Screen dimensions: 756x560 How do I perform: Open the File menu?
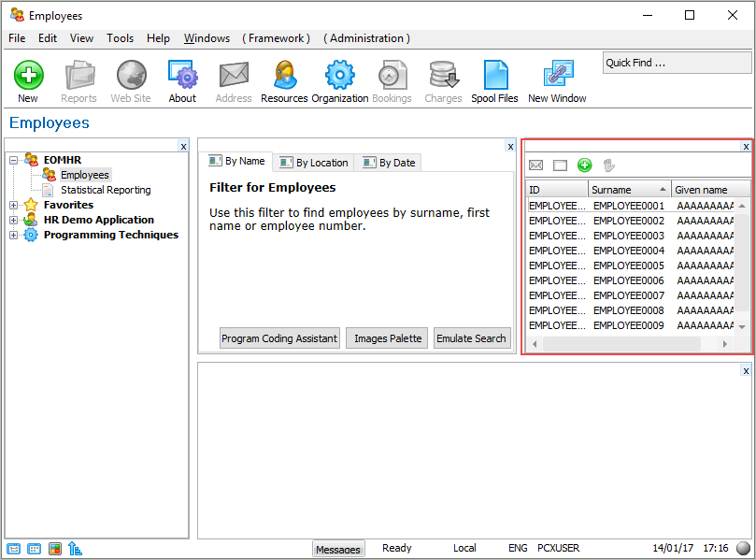click(17, 38)
